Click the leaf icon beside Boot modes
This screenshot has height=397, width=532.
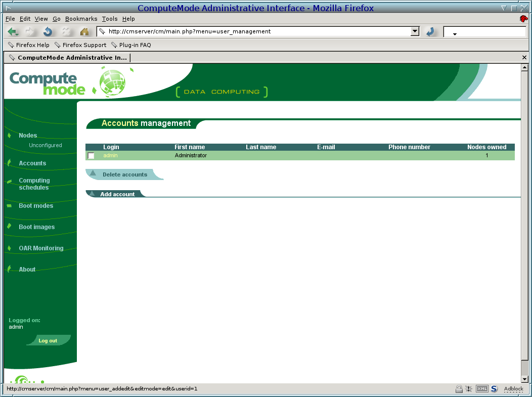[9, 206]
